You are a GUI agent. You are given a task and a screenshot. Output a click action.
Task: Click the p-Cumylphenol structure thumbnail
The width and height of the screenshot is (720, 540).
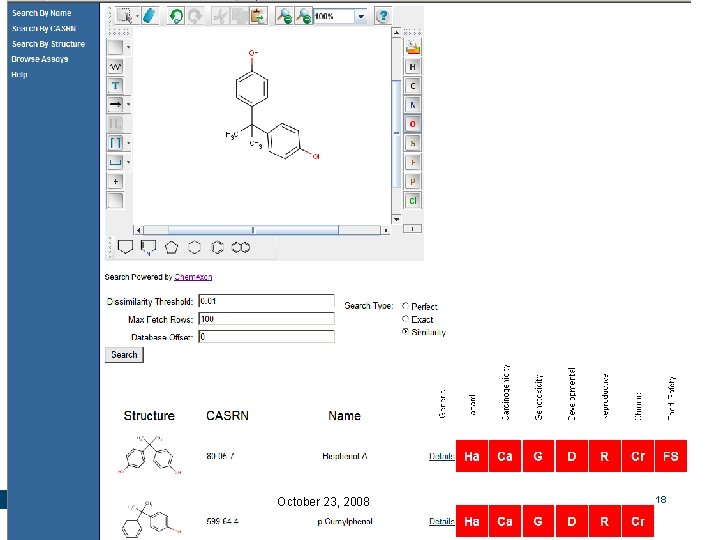(x=151, y=519)
